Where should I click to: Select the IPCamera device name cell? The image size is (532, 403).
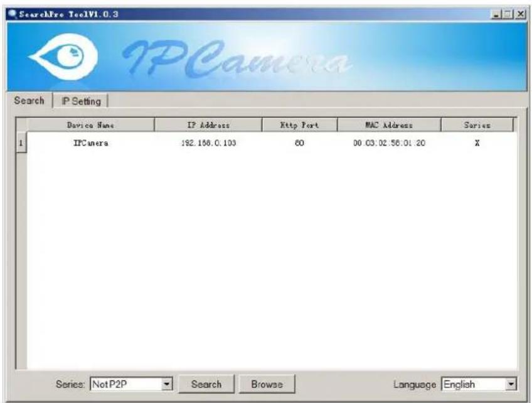pos(90,143)
